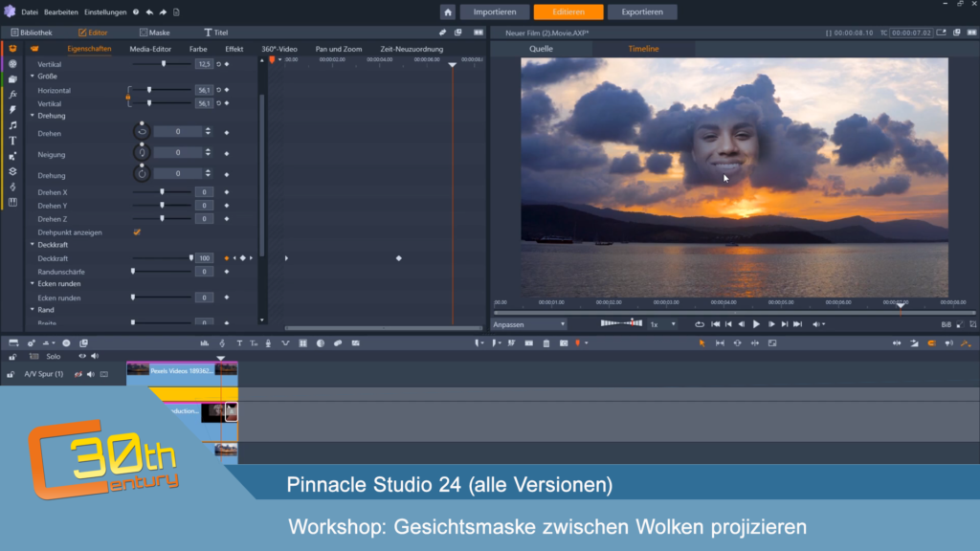Toggle the BiB picture-in-picture preview button

[946, 325]
